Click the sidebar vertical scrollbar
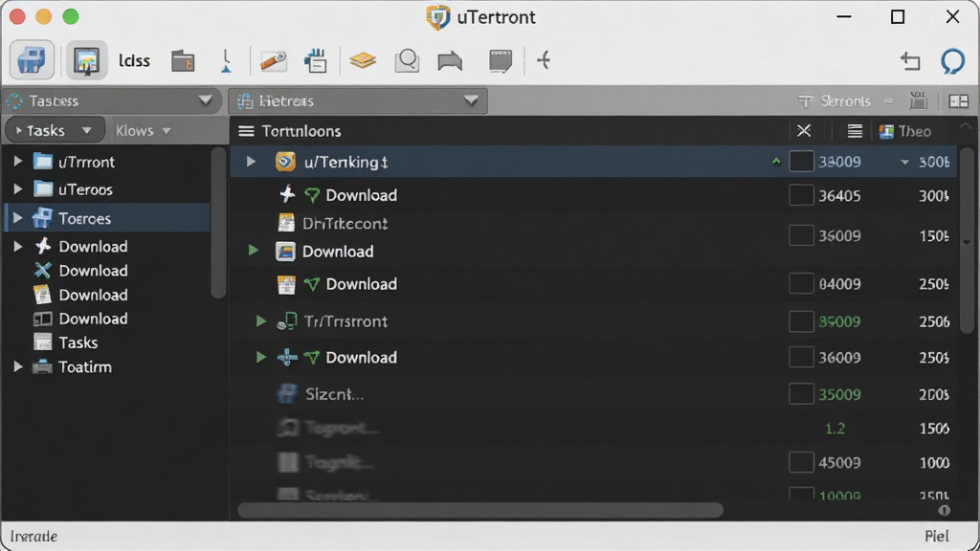This screenshot has height=551, width=980. click(217, 222)
